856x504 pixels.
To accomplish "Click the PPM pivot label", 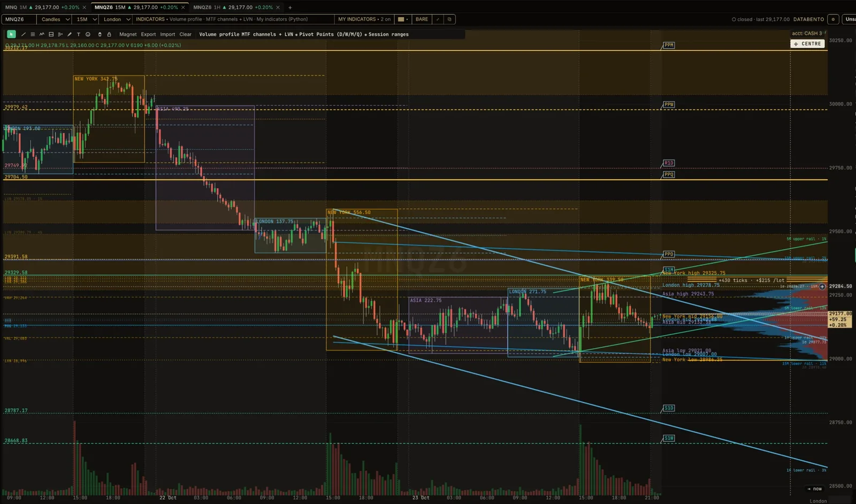I will tap(669, 45).
